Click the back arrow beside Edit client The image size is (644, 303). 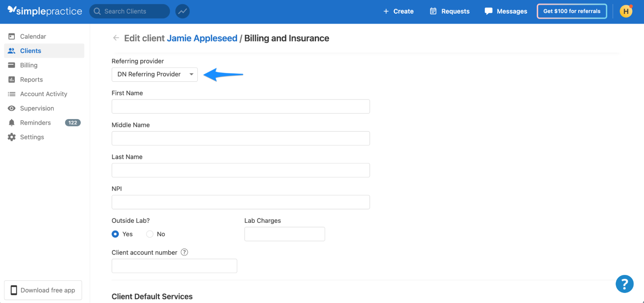(x=116, y=38)
